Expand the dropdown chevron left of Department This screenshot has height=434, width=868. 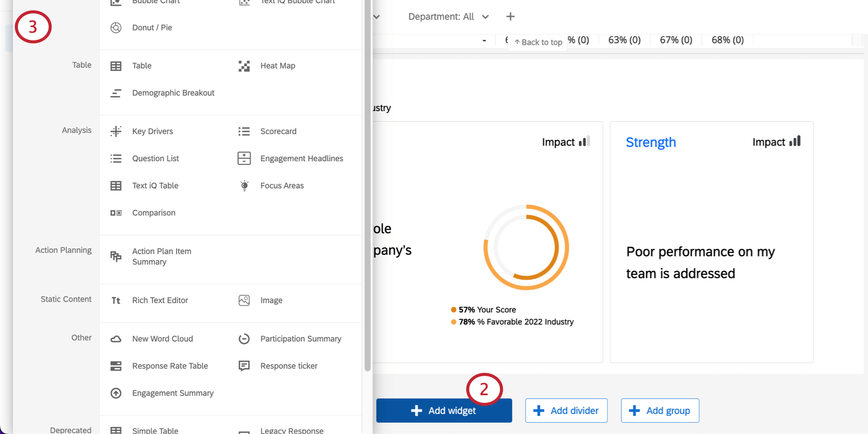377,17
